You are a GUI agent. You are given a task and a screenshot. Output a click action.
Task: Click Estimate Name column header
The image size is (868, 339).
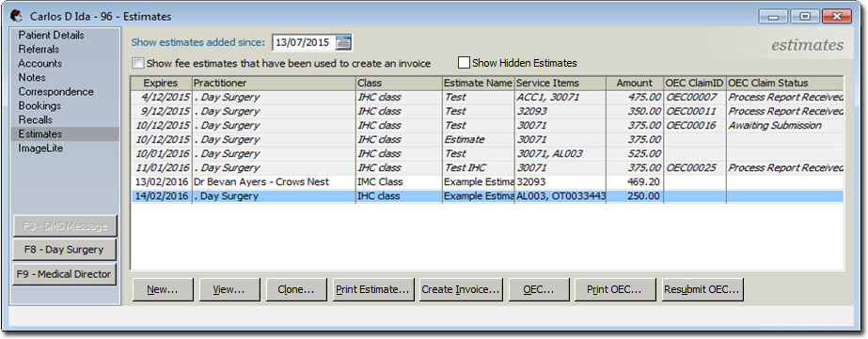pos(479,83)
